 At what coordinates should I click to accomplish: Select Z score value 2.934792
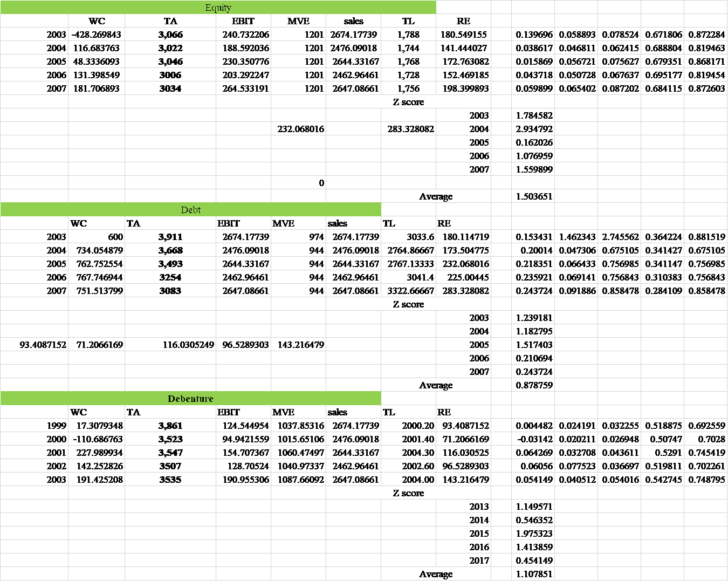click(533, 129)
